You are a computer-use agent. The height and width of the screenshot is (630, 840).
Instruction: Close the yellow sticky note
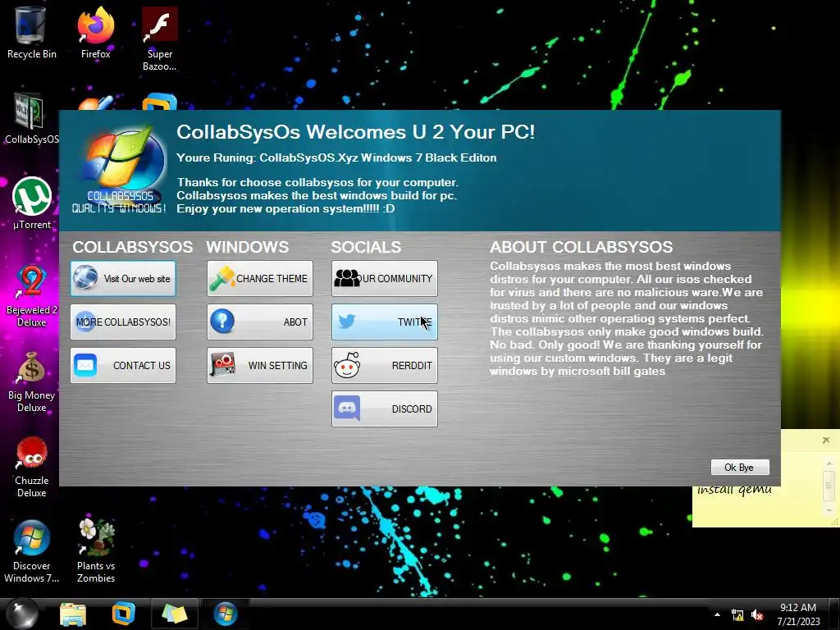pyautogui.click(x=825, y=440)
